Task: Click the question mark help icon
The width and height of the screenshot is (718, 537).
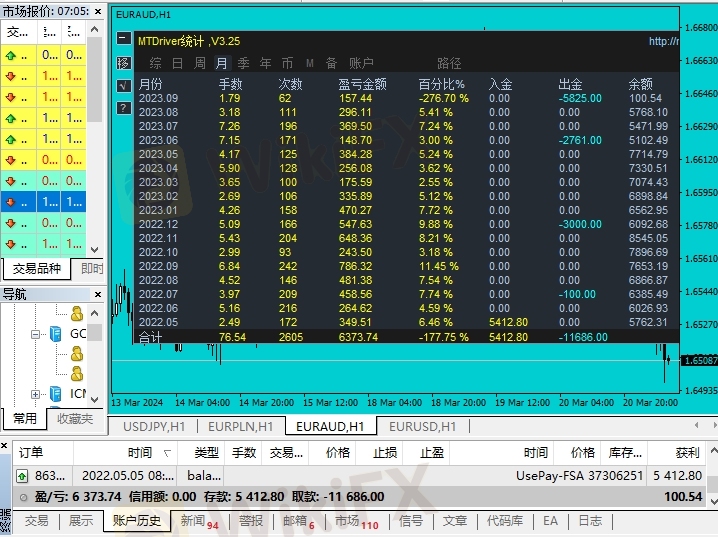Action: click(x=124, y=107)
